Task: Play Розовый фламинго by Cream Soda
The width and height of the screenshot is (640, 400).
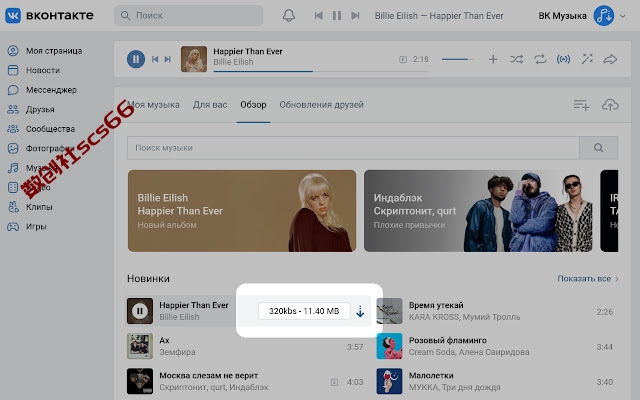Action: coord(389,346)
